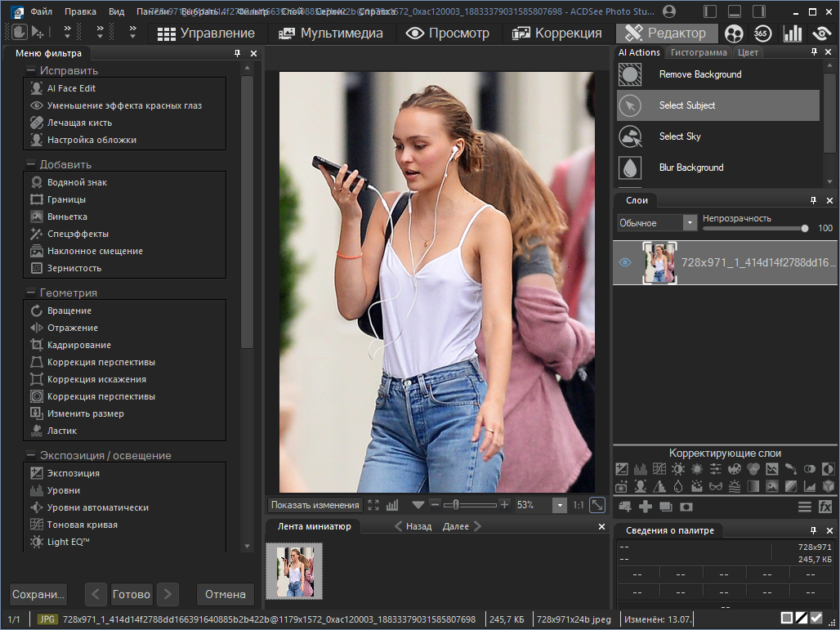Click zoom in plus button

point(504,505)
